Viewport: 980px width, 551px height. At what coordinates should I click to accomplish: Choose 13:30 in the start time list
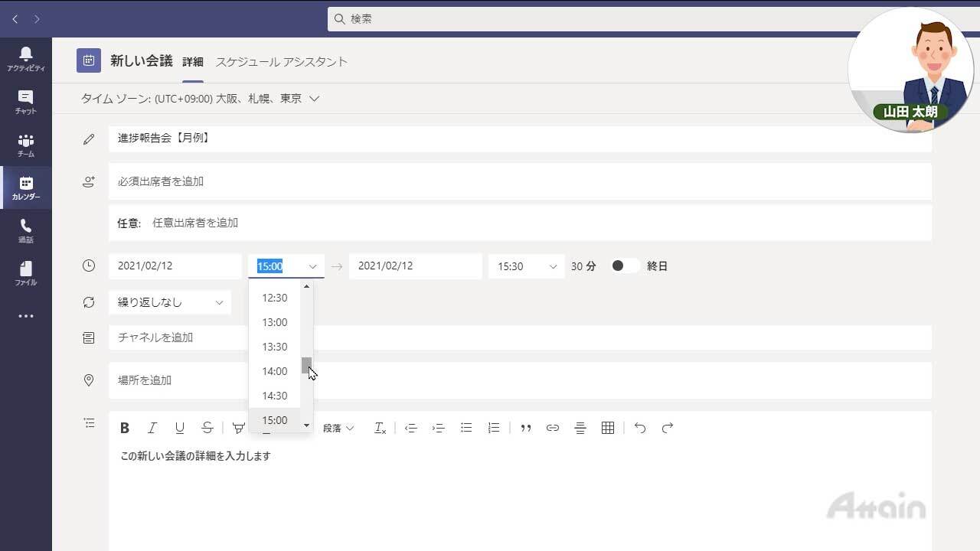click(x=275, y=347)
